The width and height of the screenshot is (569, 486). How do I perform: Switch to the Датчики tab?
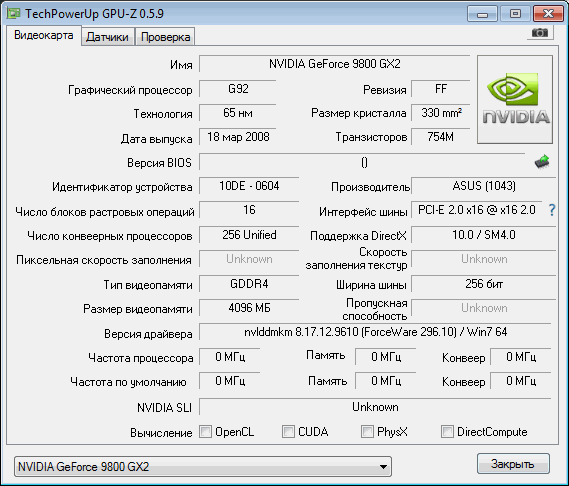point(107,37)
